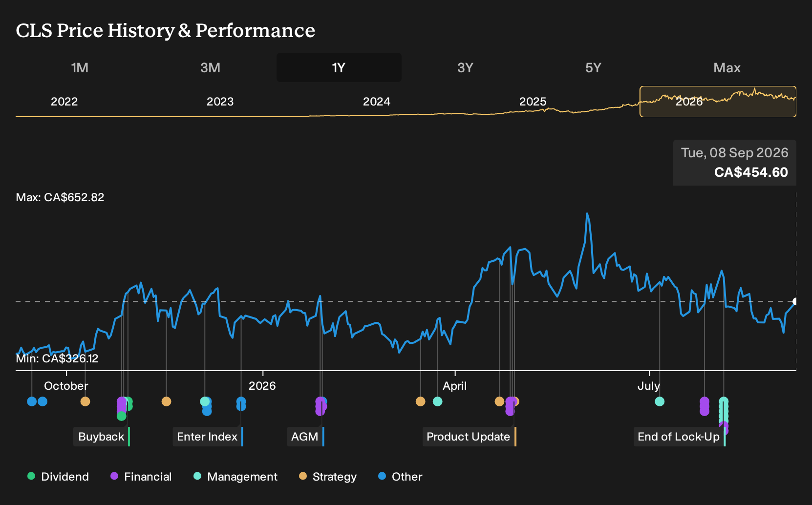Screen dimensions: 812x505
Task: Toggle Strategy events in legend
Action: pyautogui.click(x=328, y=477)
